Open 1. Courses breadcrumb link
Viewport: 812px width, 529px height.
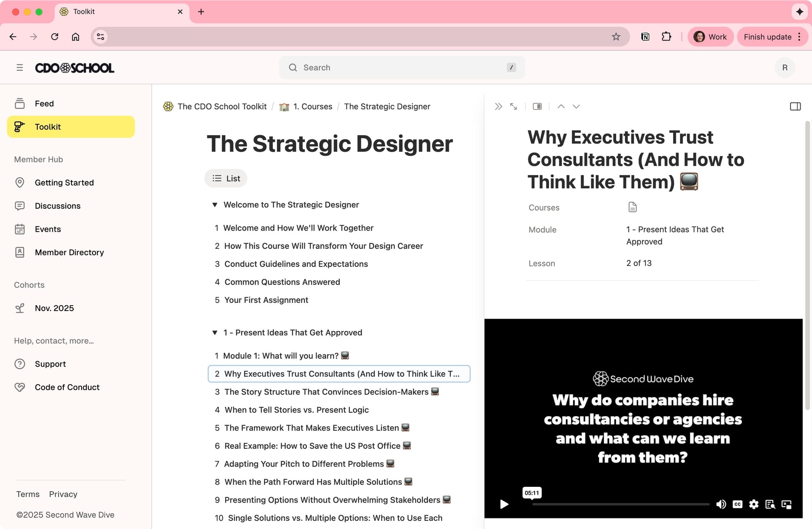(312, 106)
